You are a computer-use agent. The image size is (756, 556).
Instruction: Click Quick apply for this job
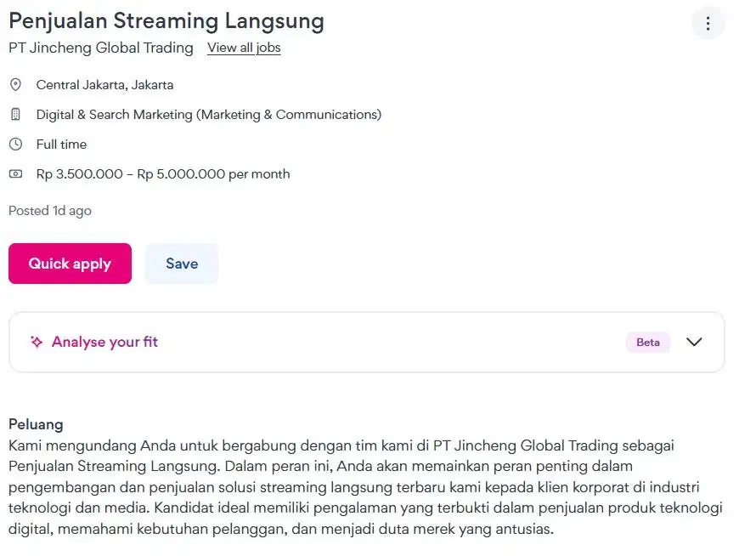(70, 264)
